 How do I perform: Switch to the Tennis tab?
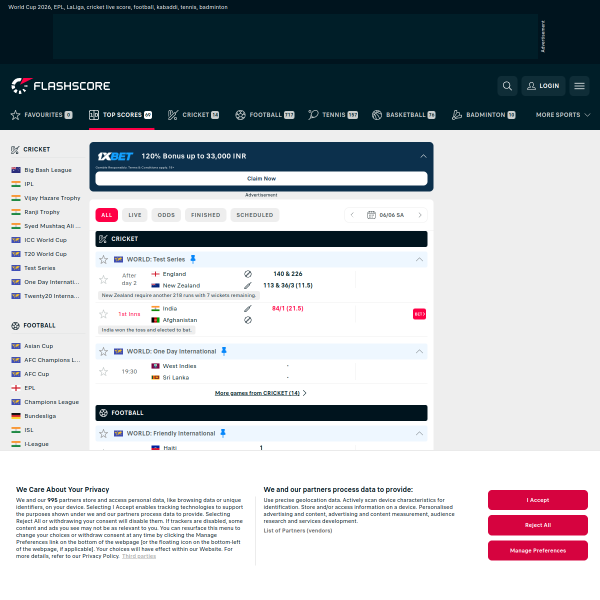click(333, 115)
